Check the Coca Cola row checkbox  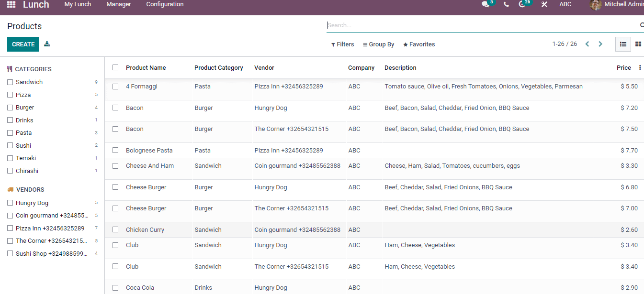click(115, 288)
